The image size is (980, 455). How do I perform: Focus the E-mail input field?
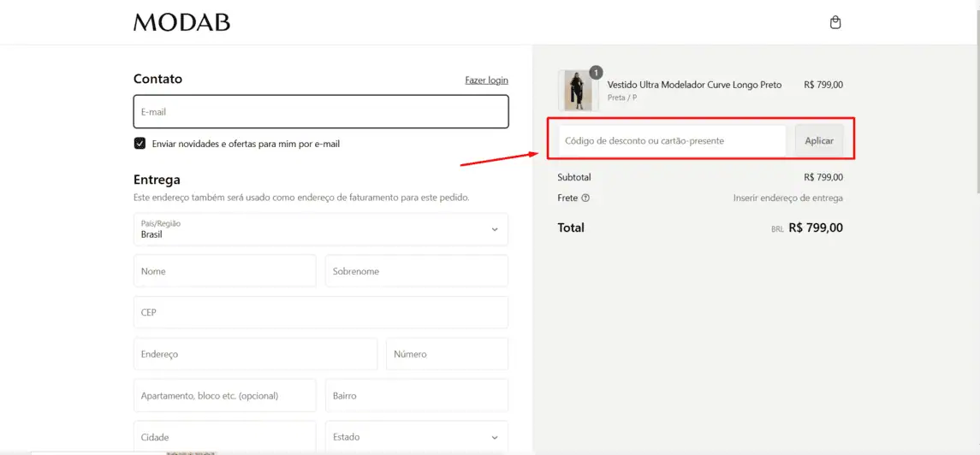(321, 112)
